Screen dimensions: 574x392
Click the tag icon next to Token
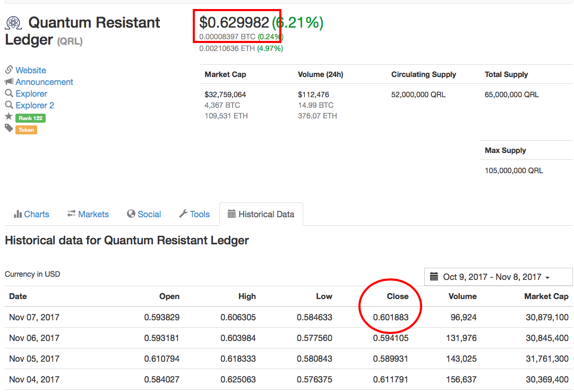click(9, 128)
